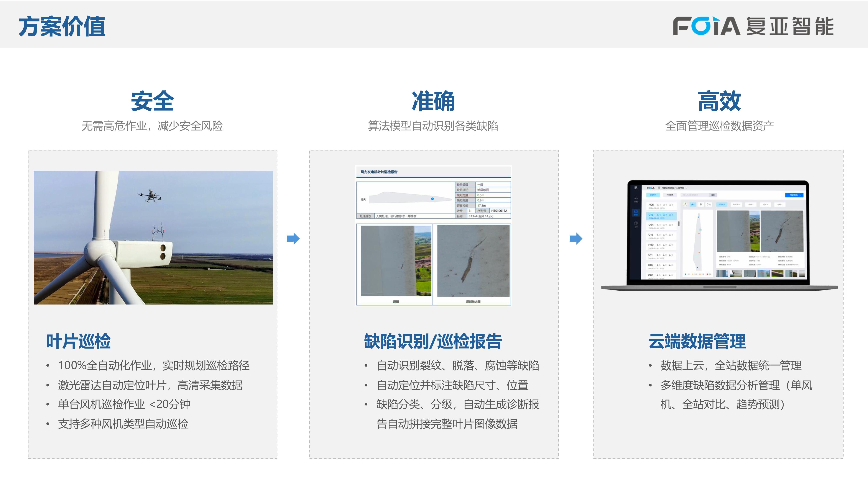
Task: Toggle the 轮毂 defect filter chip
Action: [781, 205]
